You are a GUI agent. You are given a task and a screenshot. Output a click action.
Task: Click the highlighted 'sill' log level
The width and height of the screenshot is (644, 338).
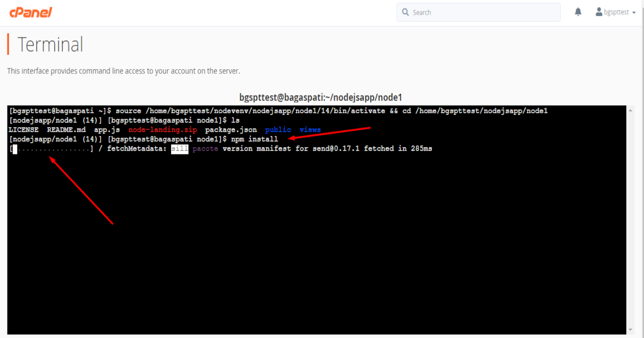tap(180, 149)
